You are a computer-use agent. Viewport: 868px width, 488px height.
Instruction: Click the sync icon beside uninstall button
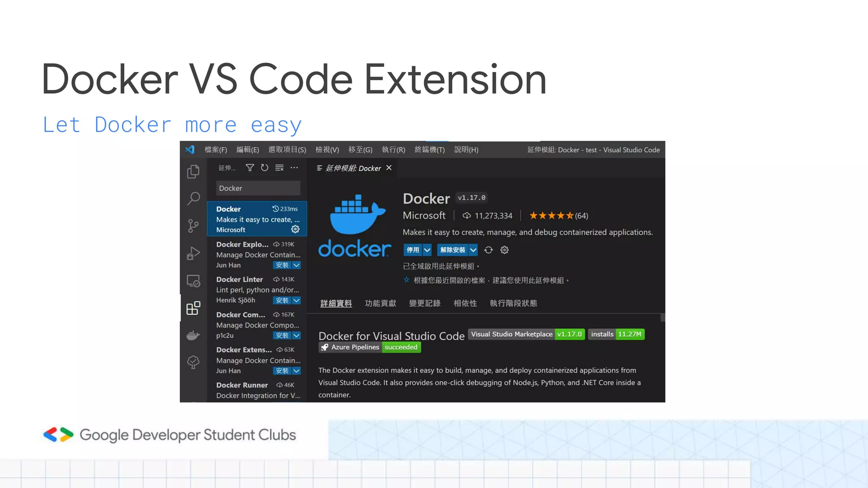coord(489,250)
